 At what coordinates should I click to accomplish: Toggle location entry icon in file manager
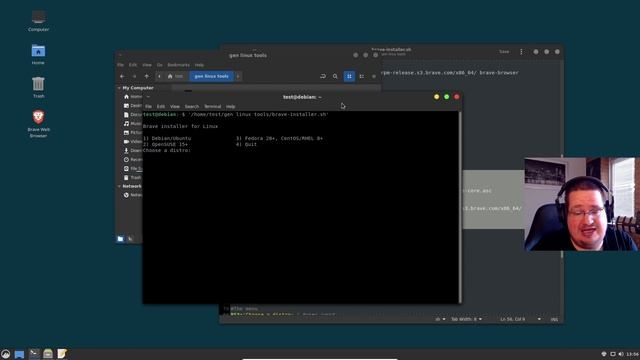[x=323, y=76]
